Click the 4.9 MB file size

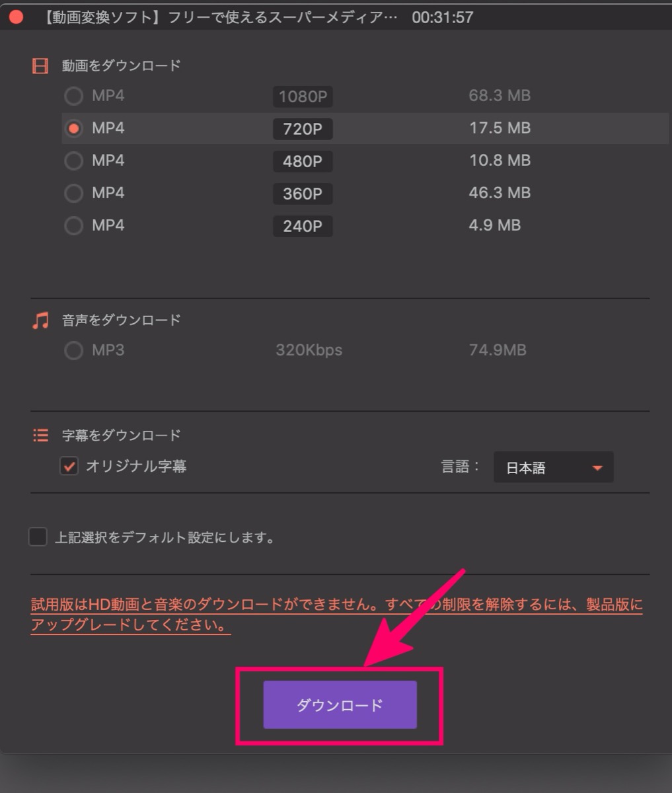click(495, 225)
